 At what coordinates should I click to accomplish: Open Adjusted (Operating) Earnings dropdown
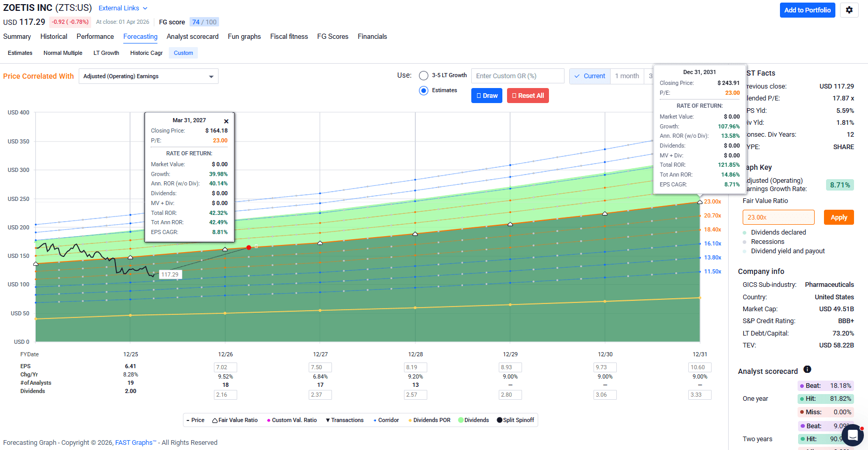149,76
